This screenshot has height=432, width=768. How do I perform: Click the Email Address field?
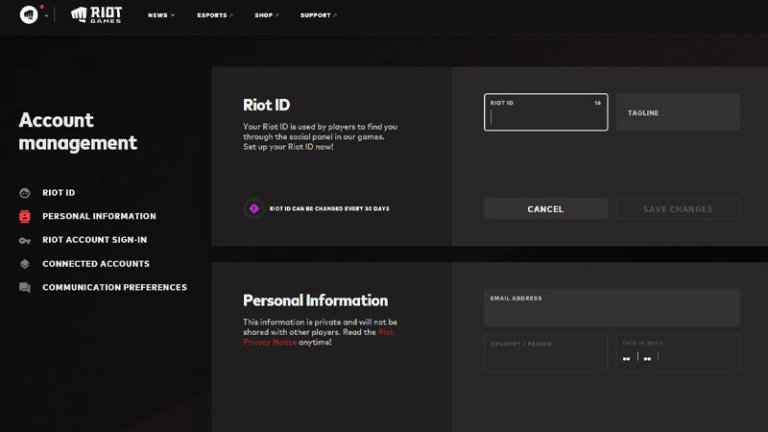tap(611, 308)
